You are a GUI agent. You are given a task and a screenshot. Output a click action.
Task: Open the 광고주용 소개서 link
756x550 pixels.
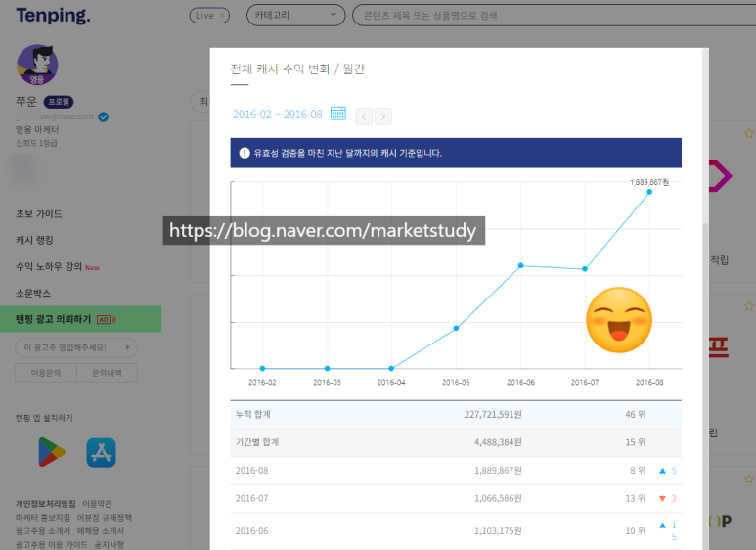pyautogui.click(x=42, y=530)
